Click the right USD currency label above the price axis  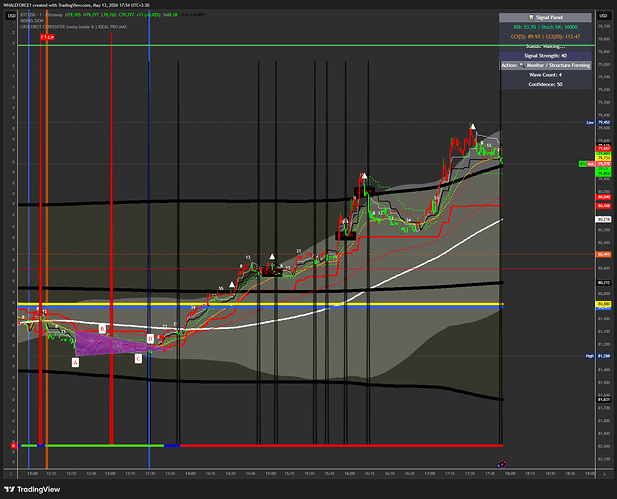pyautogui.click(x=603, y=16)
